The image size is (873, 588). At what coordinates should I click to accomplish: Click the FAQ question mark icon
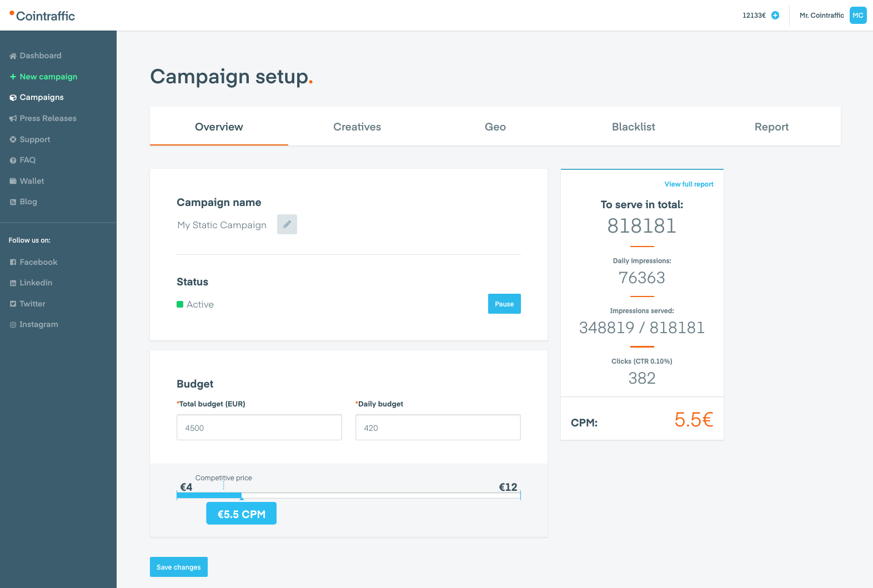point(13,160)
